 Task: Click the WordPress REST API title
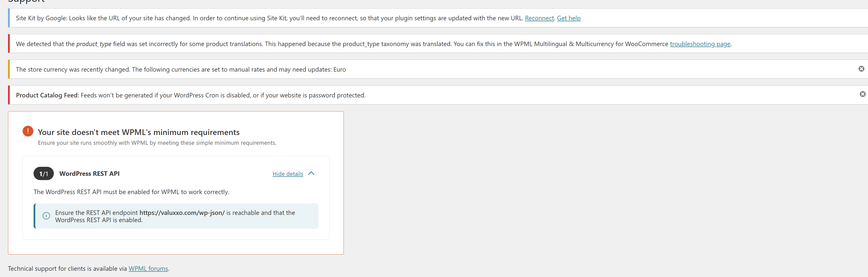click(89, 174)
